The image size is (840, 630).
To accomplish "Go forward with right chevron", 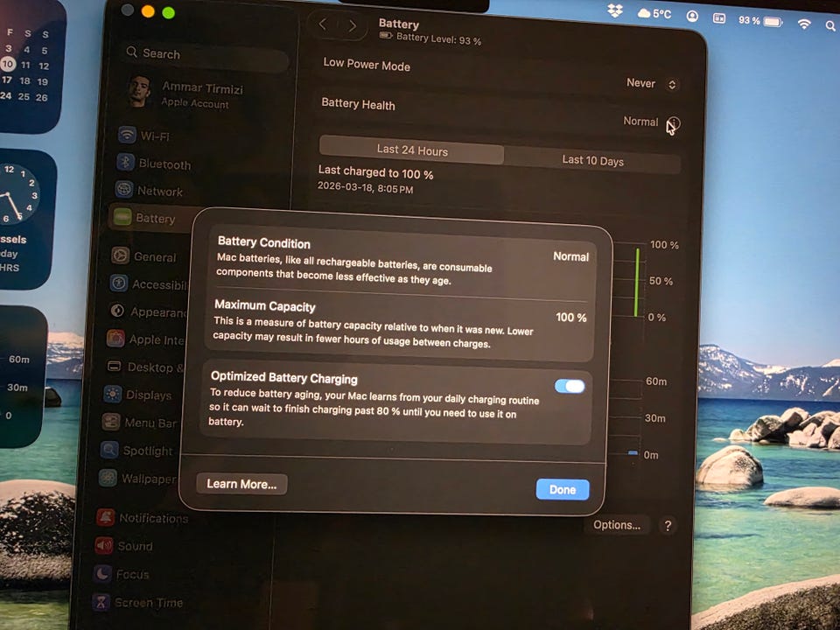I will click(352, 25).
